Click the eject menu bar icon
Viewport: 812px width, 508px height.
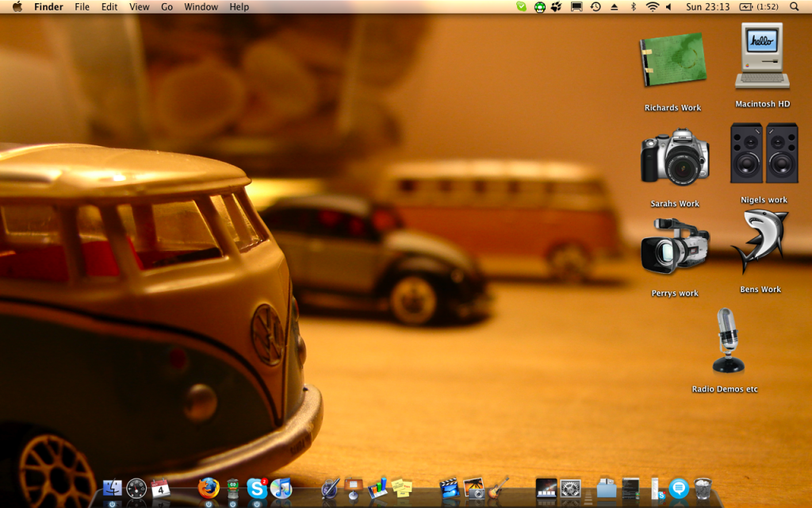pos(615,6)
